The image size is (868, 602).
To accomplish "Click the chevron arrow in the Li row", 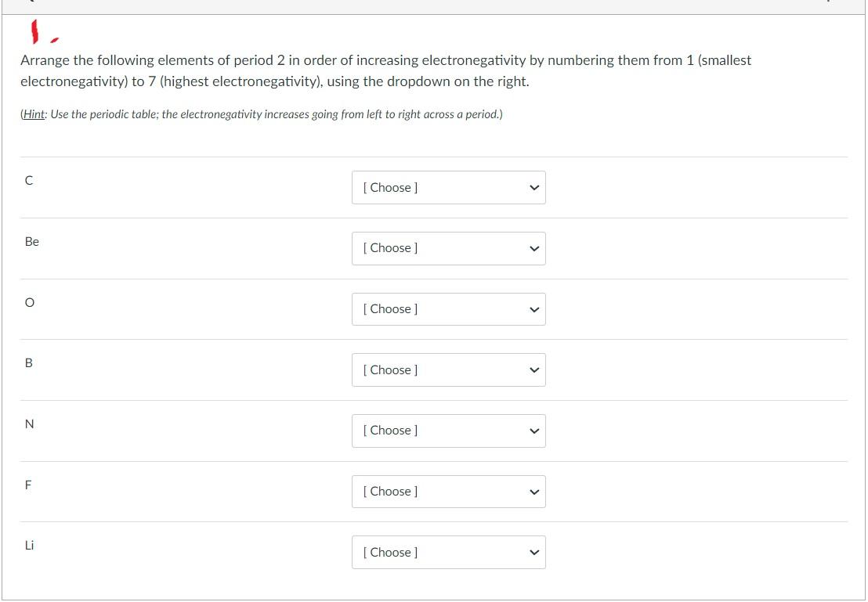I will point(534,553).
